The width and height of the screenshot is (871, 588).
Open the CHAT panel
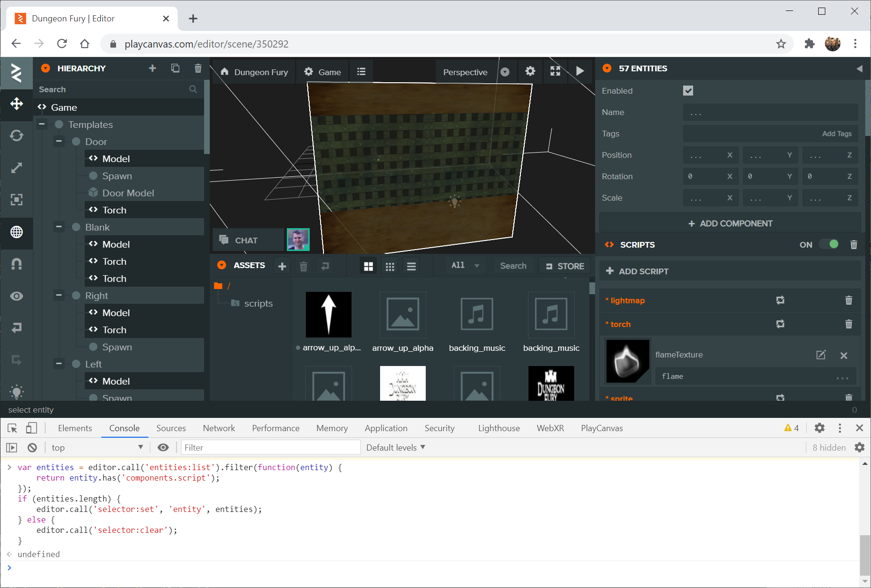248,240
